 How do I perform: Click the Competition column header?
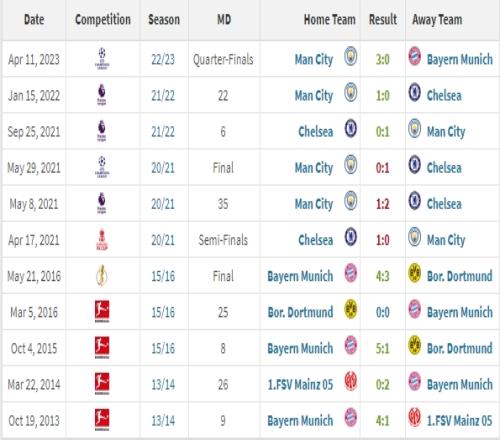pos(103,19)
